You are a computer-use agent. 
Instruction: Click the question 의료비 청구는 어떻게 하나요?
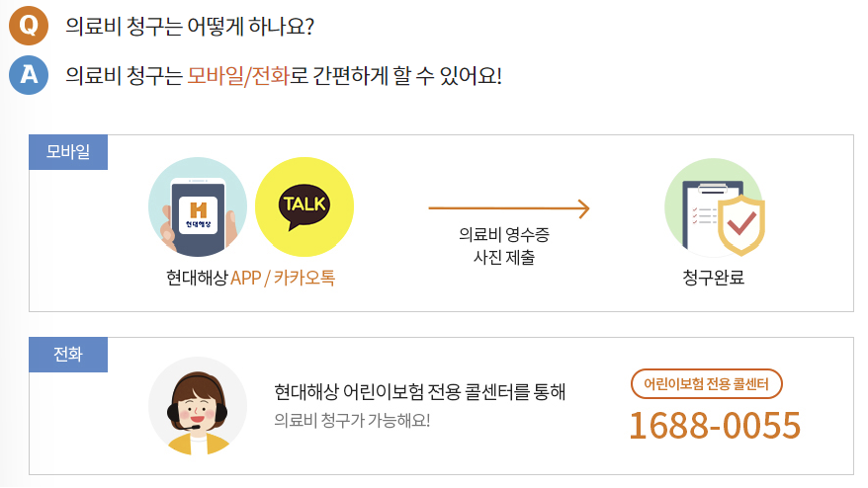coord(190,26)
